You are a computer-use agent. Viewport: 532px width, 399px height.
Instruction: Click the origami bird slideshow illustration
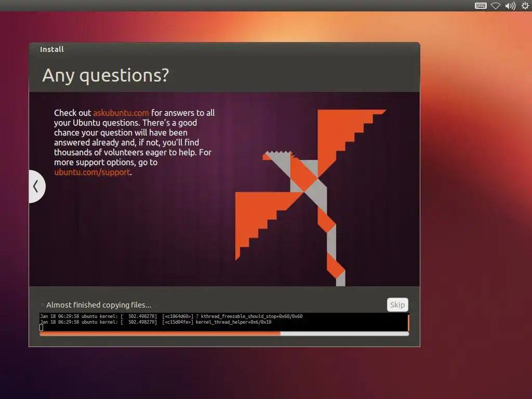click(311, 197)
